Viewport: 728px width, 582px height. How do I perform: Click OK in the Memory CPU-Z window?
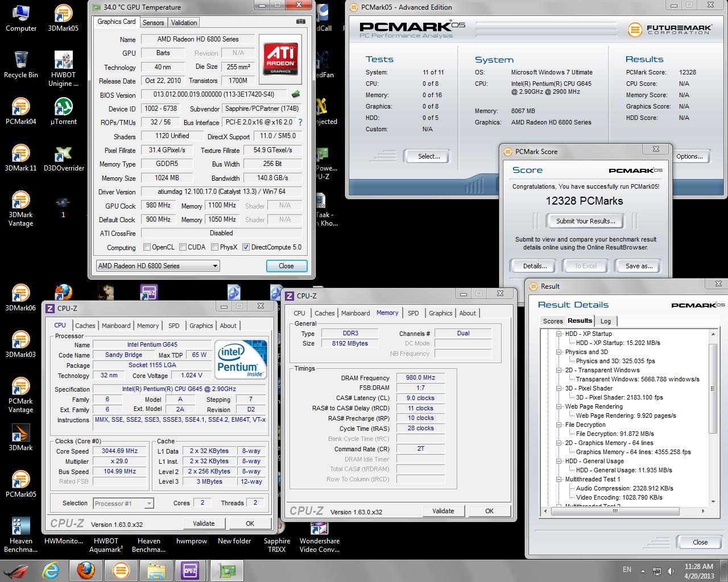pyautogui.click(x=489, y=511)
